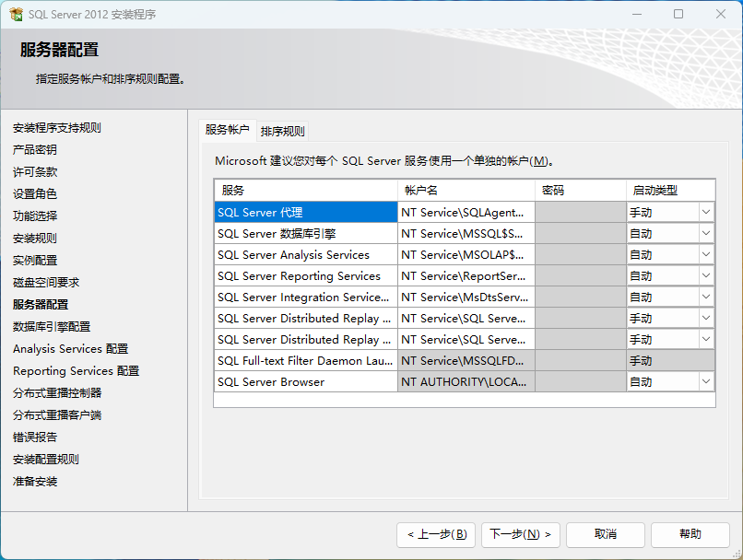Open startup type for SQL Server Integration Services
This screenshot has width=743, height=560.
click(706, 297)
